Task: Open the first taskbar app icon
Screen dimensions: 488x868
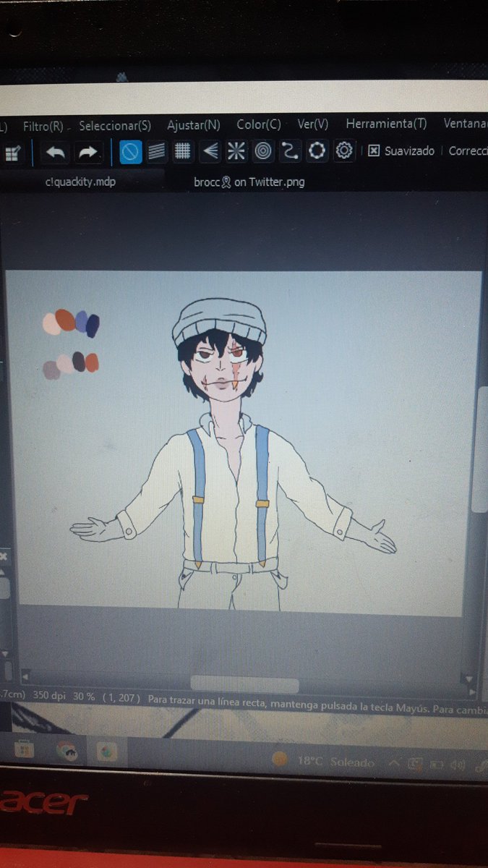Action: pyautogui.click(x=24, y=748)
